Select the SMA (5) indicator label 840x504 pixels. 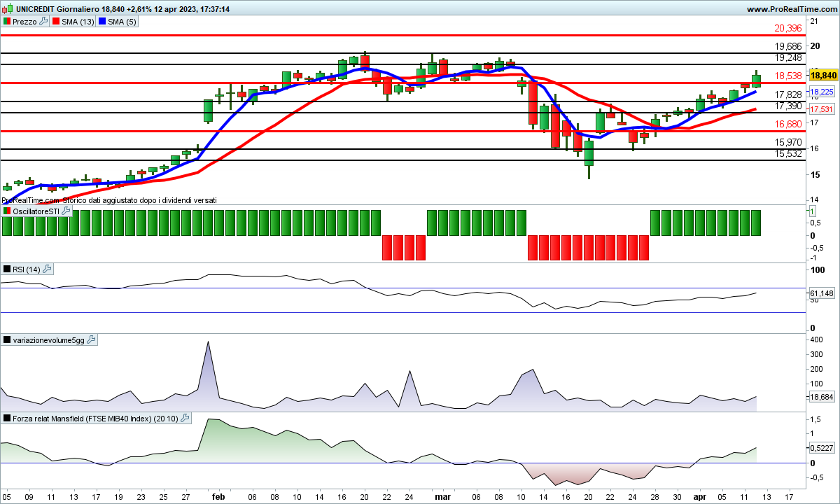(x=122, y=22)
